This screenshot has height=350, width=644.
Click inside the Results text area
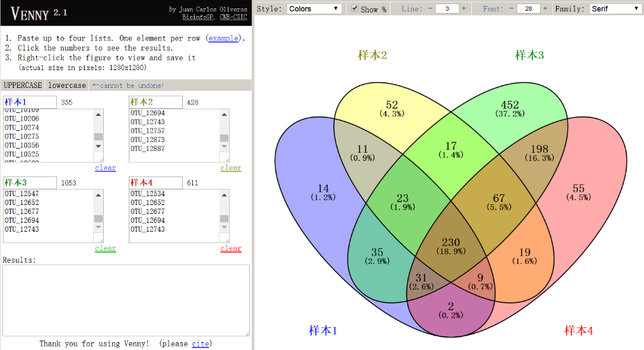126,300
